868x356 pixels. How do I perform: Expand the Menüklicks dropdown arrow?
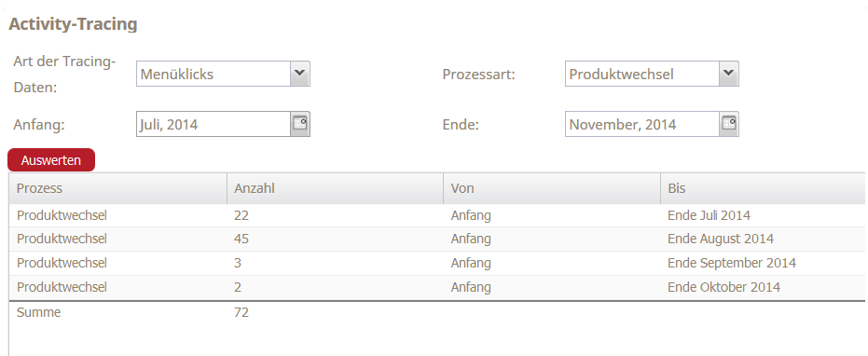(300, 74)
